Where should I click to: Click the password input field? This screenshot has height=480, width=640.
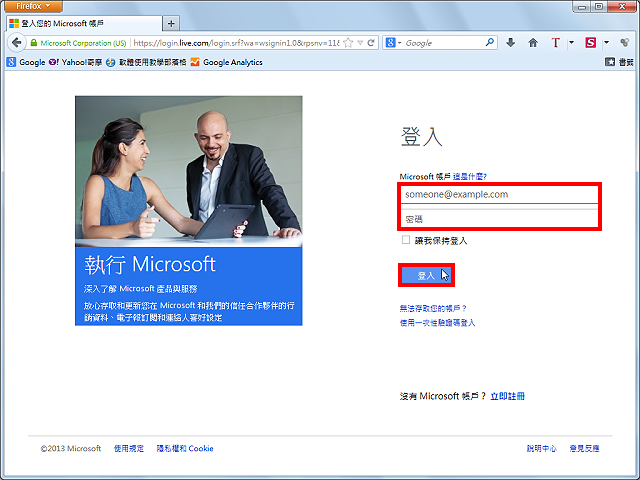500,219
